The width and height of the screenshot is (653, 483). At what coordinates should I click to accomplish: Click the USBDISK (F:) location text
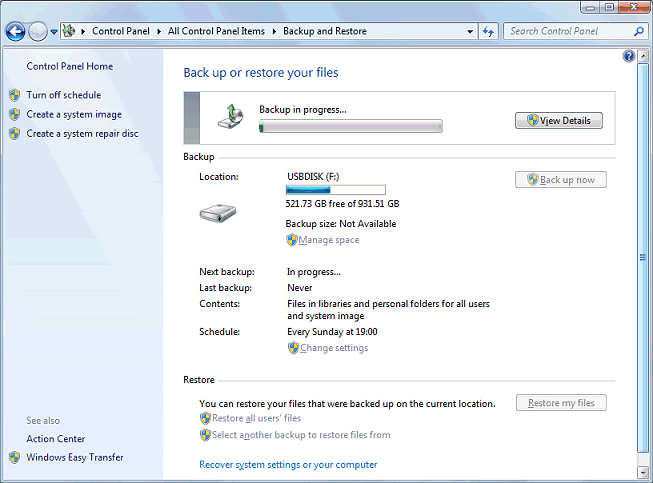tap(313, 177)
